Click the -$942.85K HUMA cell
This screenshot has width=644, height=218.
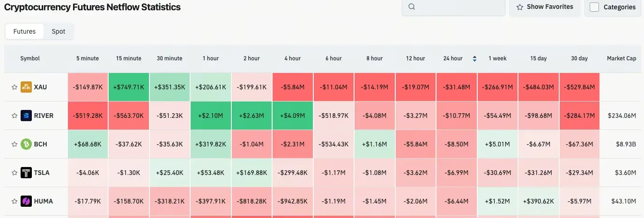(x=292, y=201)
